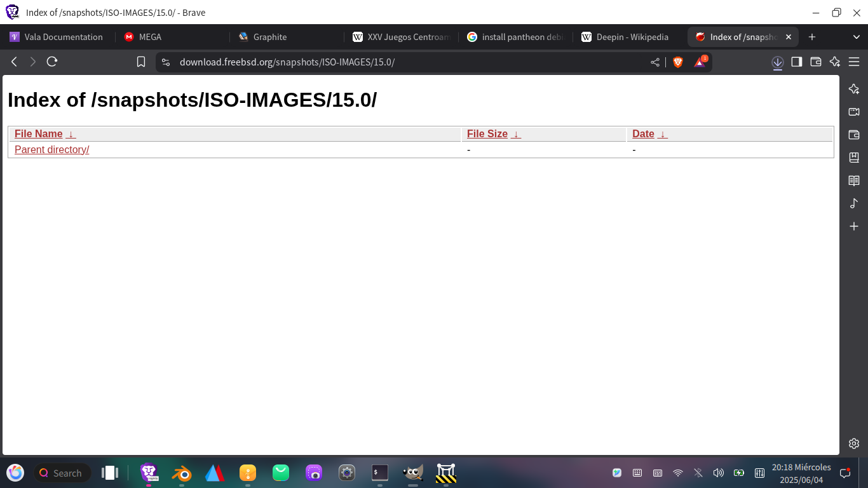
Task: Bookmark this page with the bookmark icon
Action: coord(141,62)
